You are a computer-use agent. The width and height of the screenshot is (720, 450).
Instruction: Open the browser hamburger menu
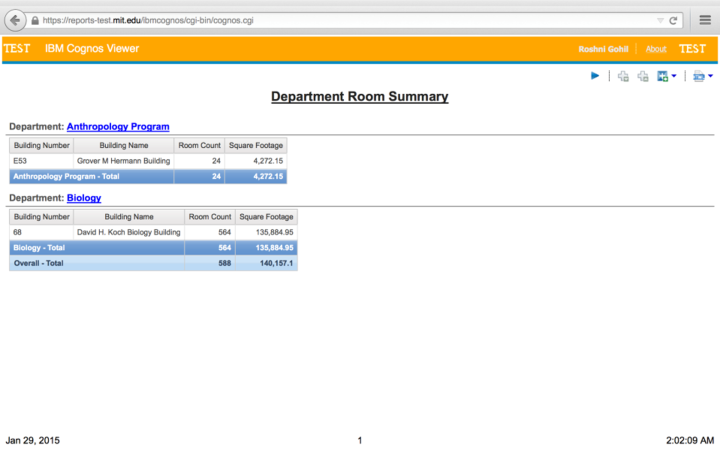(x=705, y=20)
